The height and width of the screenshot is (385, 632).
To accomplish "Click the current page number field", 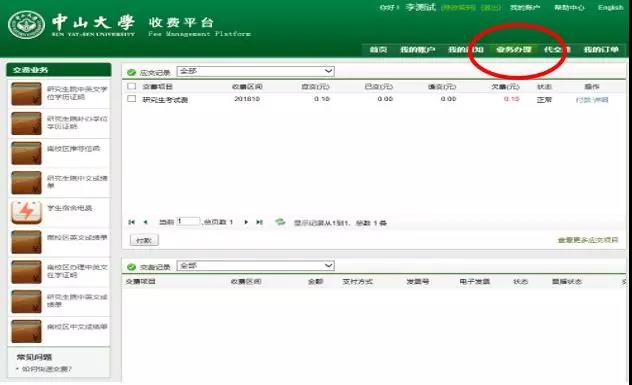I will tap(188, 222).
